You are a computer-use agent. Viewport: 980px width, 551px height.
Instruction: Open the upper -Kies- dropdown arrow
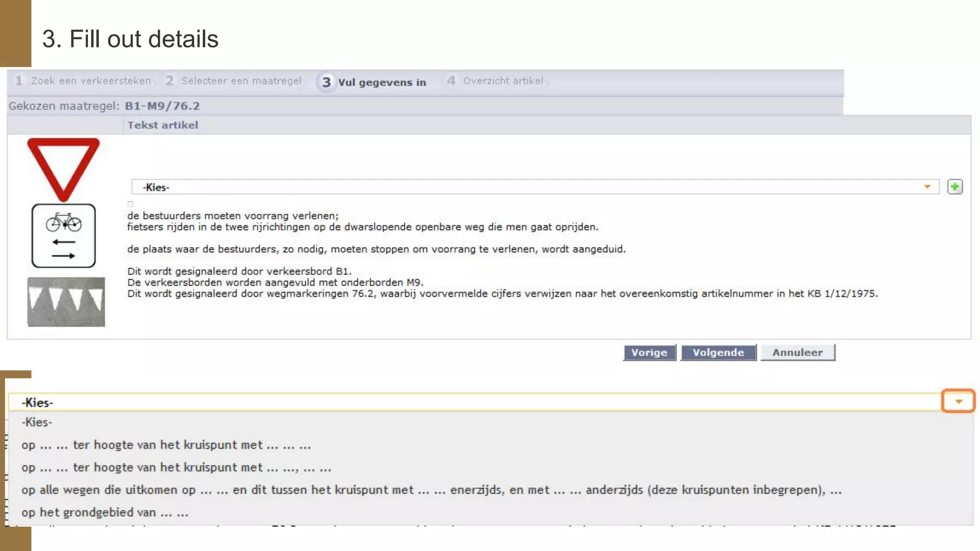tap(927, 187)
